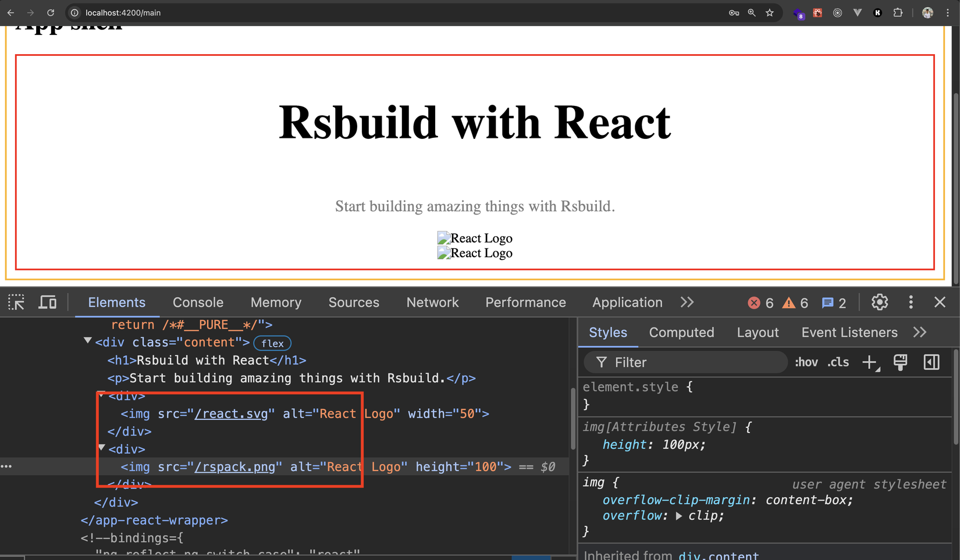The width and height of the screenshot is (960, 560).
Task: Select the closing app-react-wrapper tag
Action: (154, 520)
